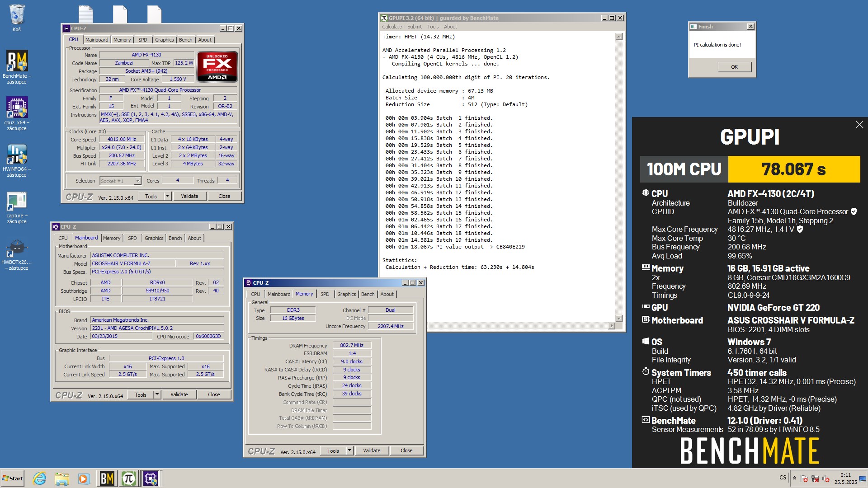Open Calculate menu in GPUPI

[x=392, y=27]
